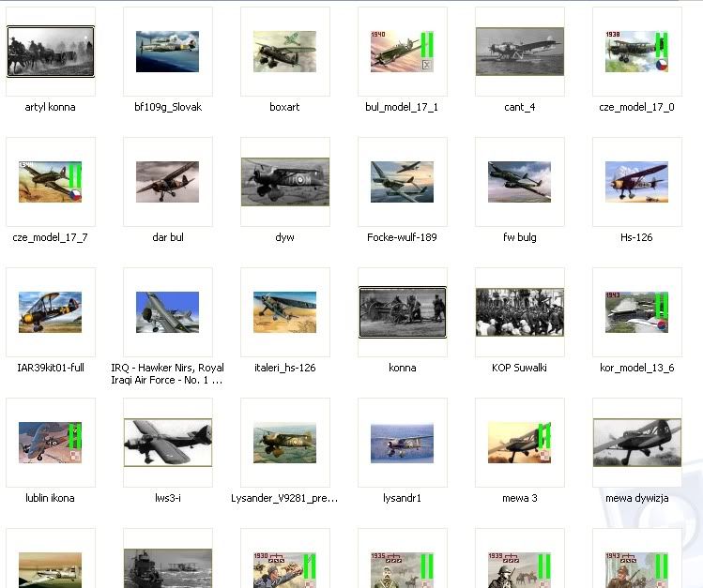Viewport: 703px width, 588px height.
Task: Click the file name 'boxart'
Action: (284, 107)
